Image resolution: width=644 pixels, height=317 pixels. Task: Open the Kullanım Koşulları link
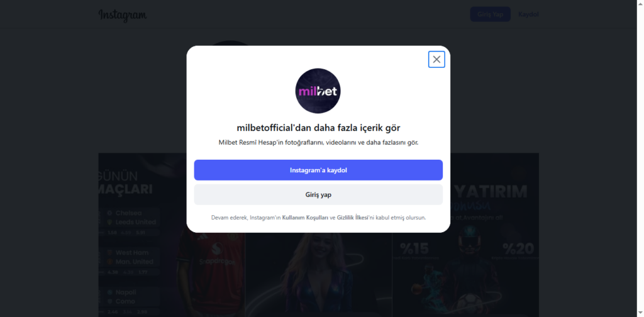pos(305,218)
